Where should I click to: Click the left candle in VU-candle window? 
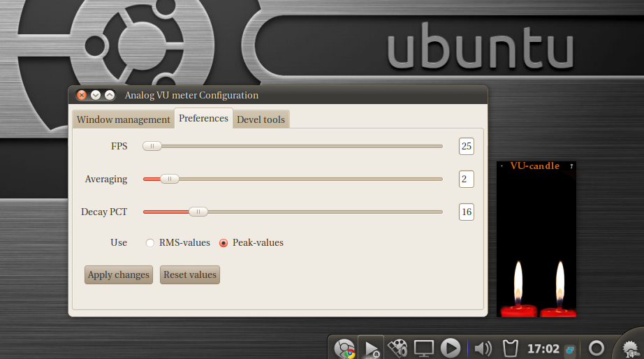pyautogui.click(x=518, y=290)
